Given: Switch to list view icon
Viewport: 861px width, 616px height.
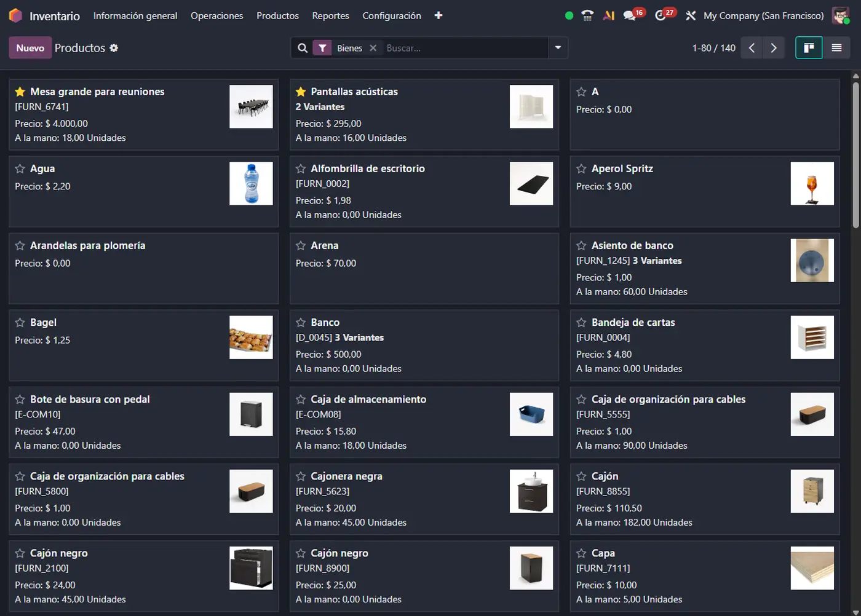Looking at the screenshot, I should (x=836, y=48).
